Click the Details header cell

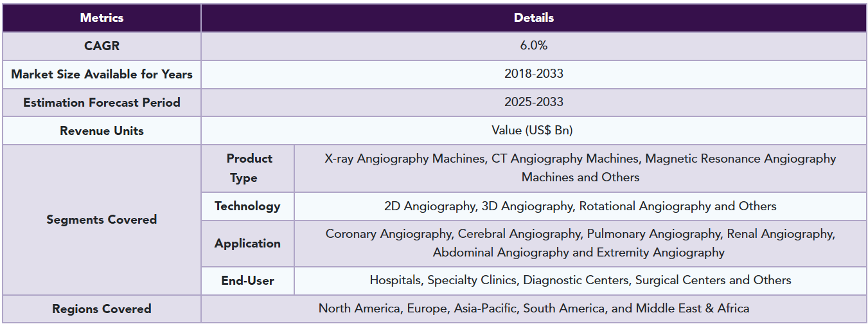[x=534, y=18]
